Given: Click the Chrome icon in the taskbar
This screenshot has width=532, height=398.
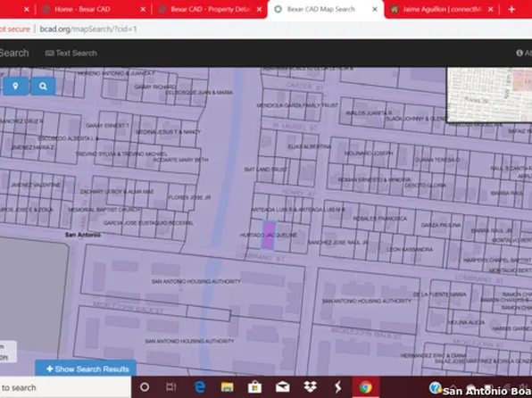Looking at the screenshot, I should tap(365, 386).
